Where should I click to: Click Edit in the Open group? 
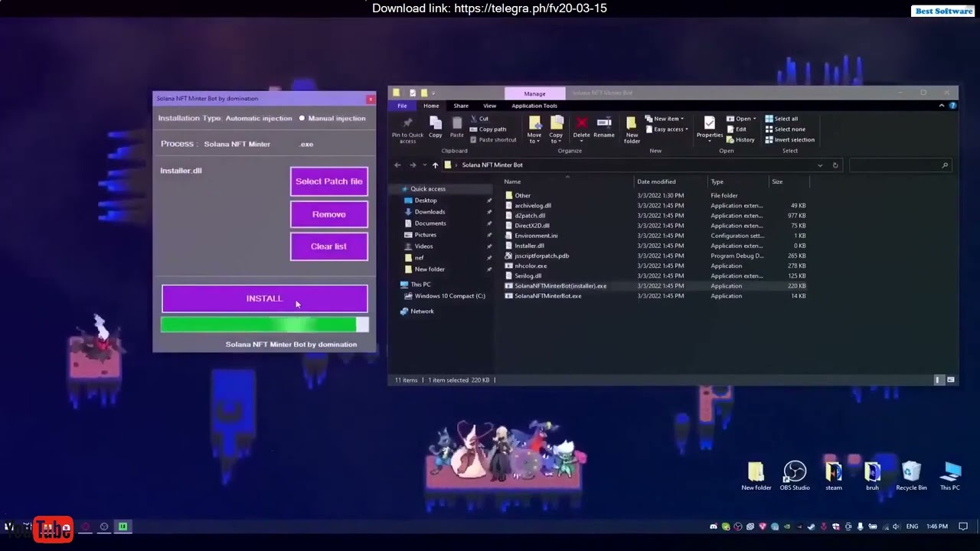736,129
